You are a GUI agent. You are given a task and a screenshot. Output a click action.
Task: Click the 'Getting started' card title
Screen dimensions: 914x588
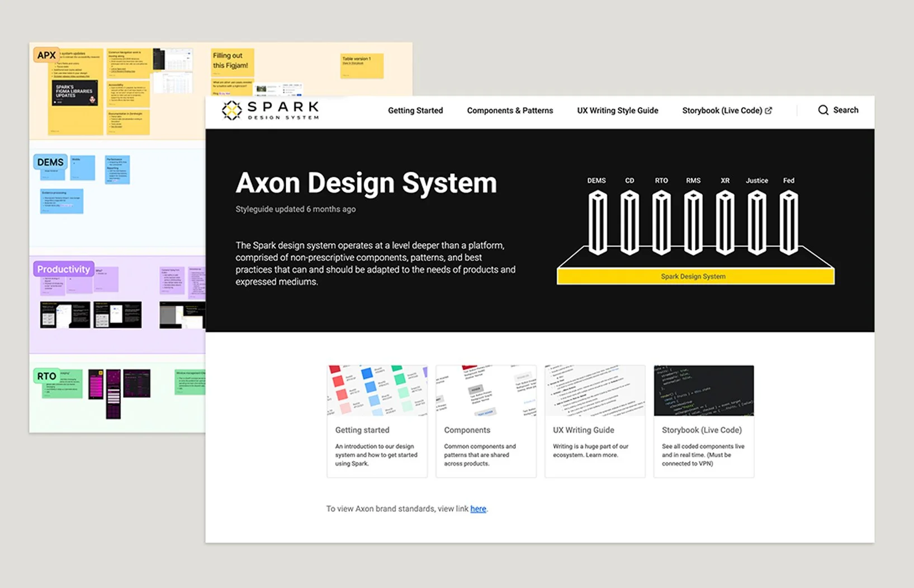click(x=362, y=430)
